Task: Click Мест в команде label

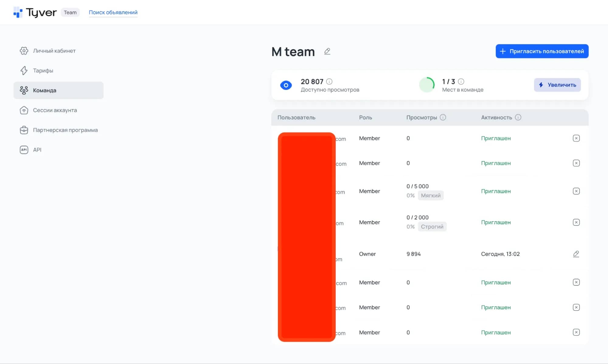Action: pos(463,90)
